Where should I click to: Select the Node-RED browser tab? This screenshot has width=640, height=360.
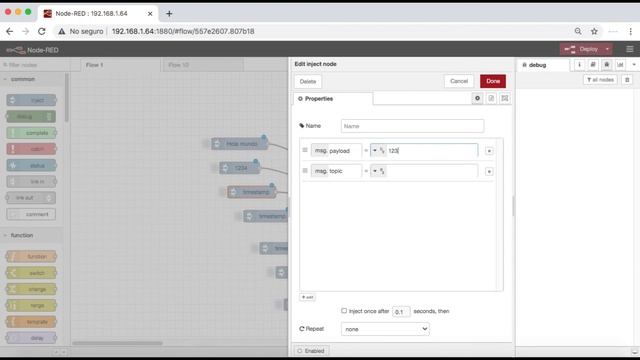click(98, 13)
